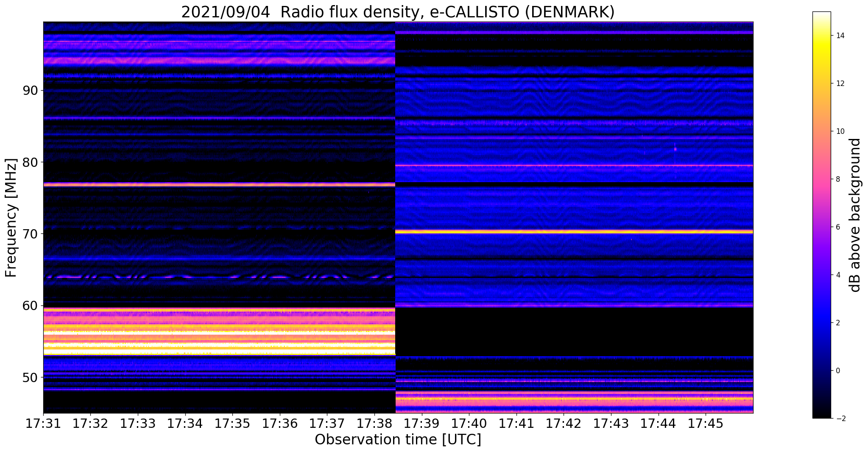The image size is (868, 452).
Task: Click the 17:33 time tick label
Action: [138, 424]
